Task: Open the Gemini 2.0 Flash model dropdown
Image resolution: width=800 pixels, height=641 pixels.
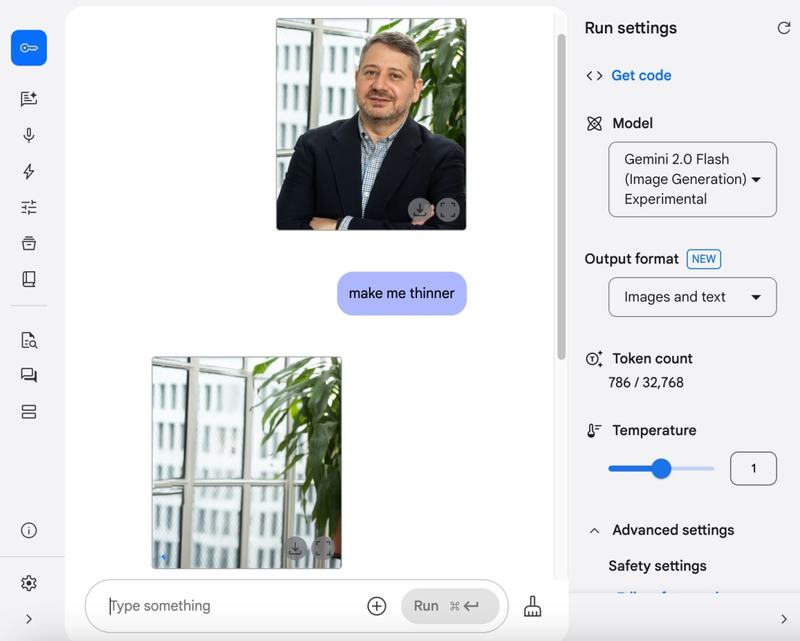Action: pos(692,179)
